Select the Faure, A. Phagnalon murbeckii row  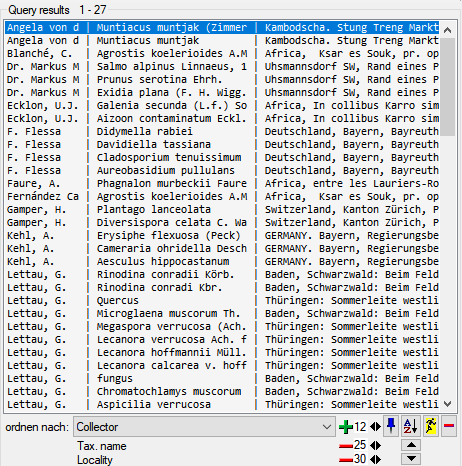click(x=222, y=183)
